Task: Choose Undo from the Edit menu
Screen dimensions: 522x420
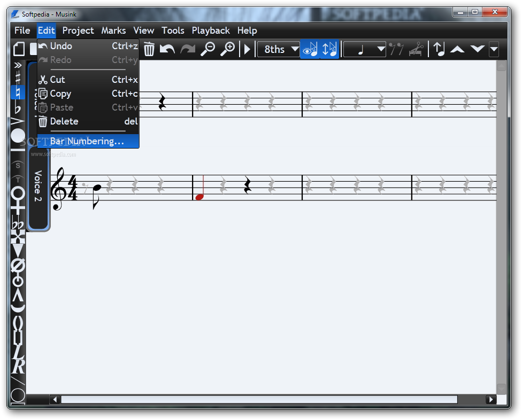Action: click(88, 46)
